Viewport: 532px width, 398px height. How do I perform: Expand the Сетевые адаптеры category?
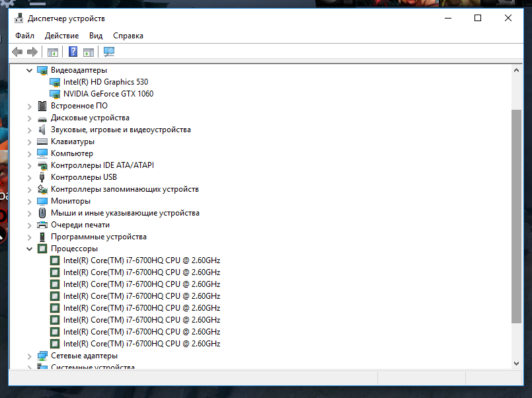[x=29, y=356]
